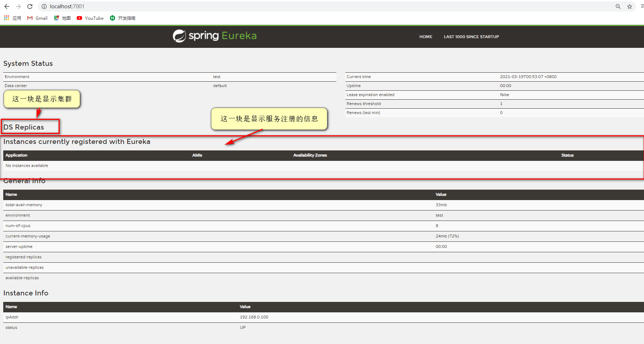Go back using the browser back arrow
Image resolution: width=644 pixels, height=344 pixels.
click(x=7, y=6)
